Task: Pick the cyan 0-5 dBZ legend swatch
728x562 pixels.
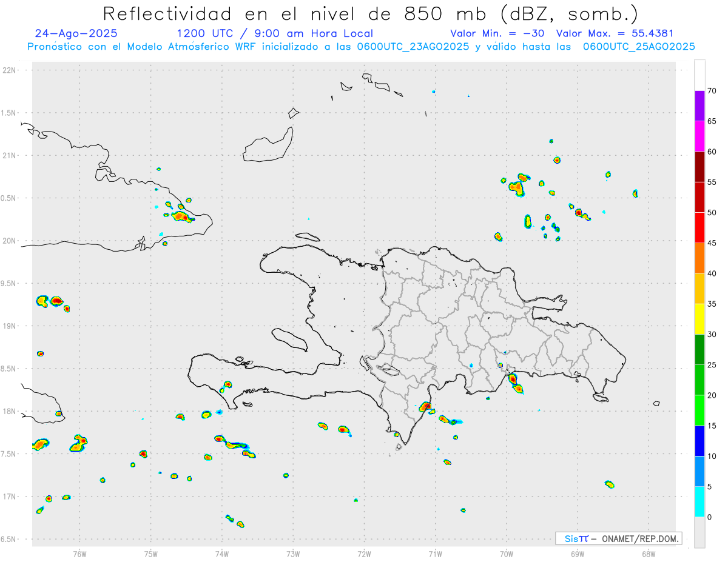Action: pos(700,502)
